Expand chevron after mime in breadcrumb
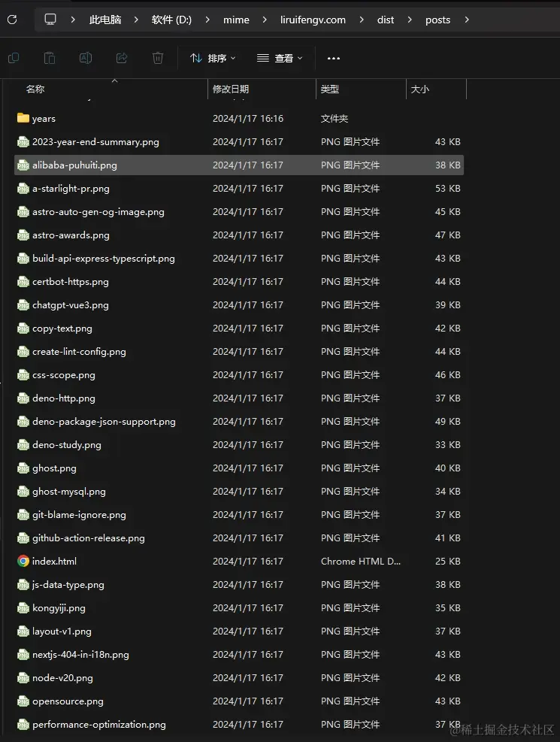Viewport: 560px width, 742px height. pos(265,20)
